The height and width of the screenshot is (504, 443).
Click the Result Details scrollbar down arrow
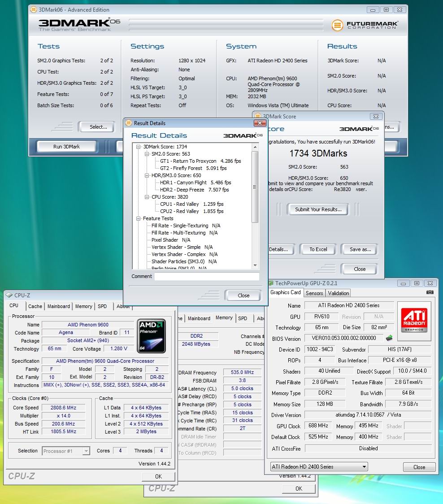[255, 265]
